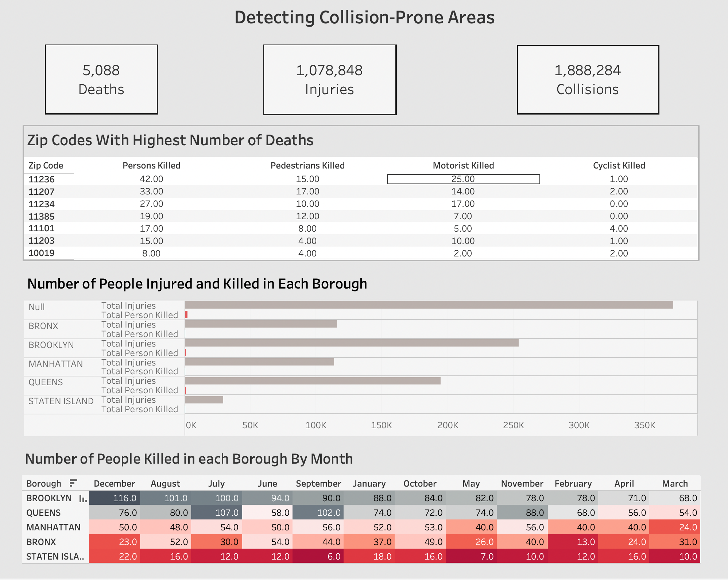728x580 pixels.
Task: Click the QUEENS row label in heatmap
Action: coord(43,513)
